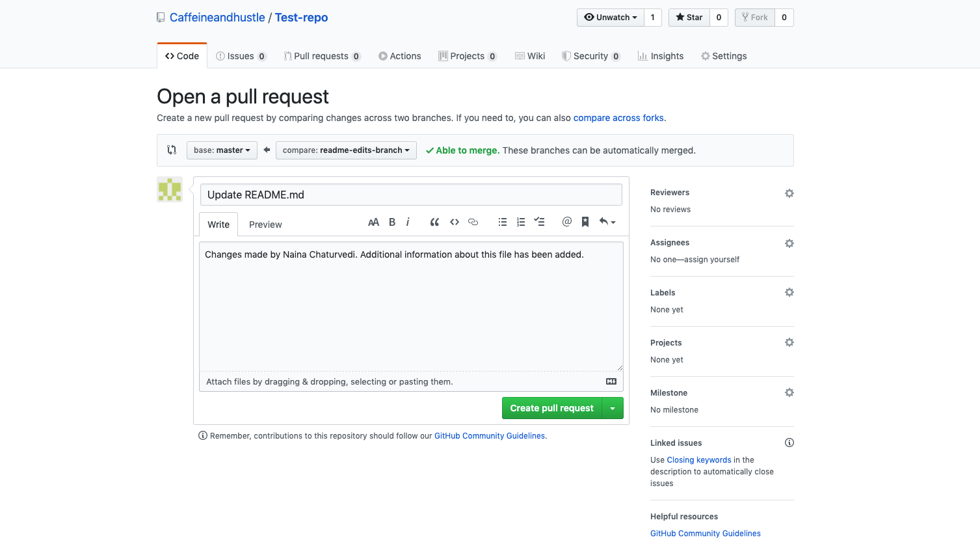Click the attach files drop area
The height and width of the screenshot is (546, 980).
pyautogui.click(x=411, y=381)
